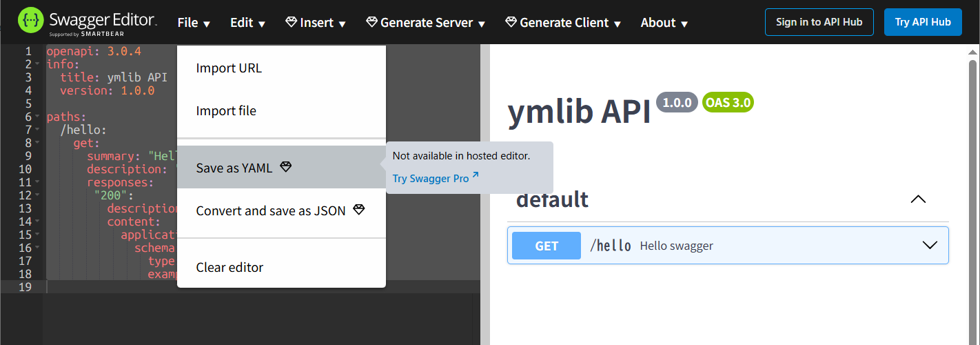Expand the GET /hello operation arrow
Screen dimensions: 980x345
930,245
